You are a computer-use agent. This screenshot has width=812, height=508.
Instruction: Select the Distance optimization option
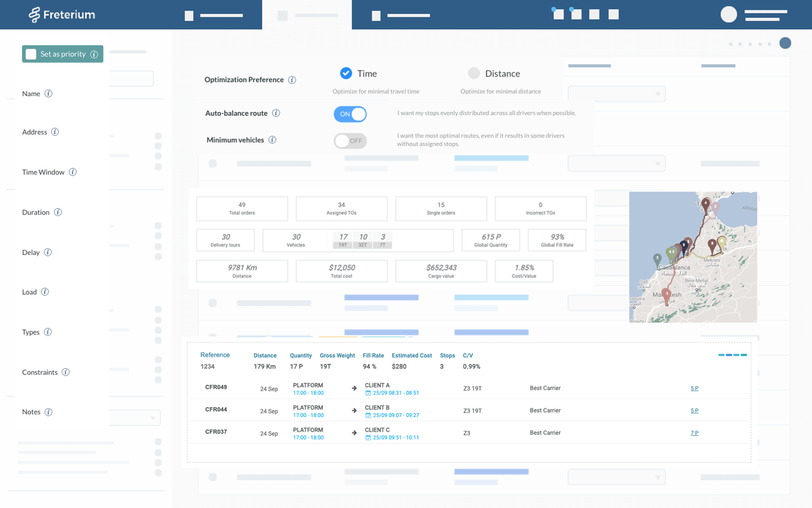click(474, 73)
